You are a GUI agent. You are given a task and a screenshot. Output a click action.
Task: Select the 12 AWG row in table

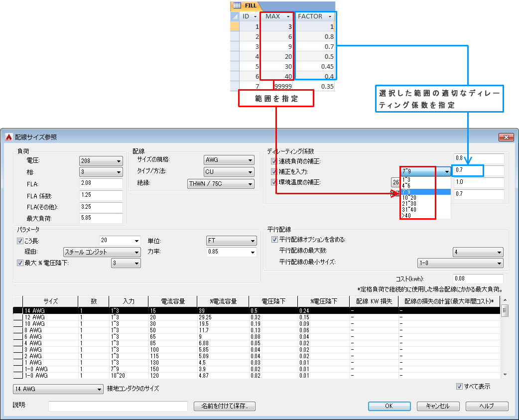pos(257,317)
